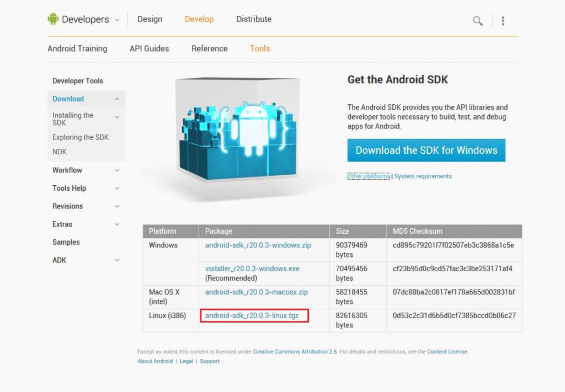565x392 pixels.
Task: Switch to Tools tab
Action: [260, 49]
